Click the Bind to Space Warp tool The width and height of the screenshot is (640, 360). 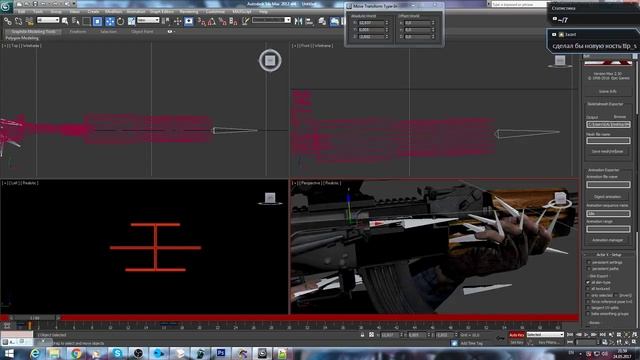29,21
